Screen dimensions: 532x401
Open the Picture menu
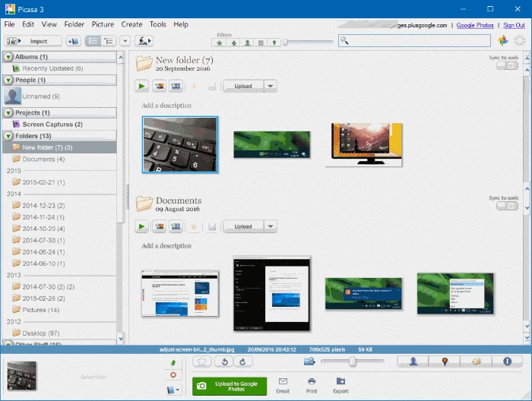pos(103,24)
